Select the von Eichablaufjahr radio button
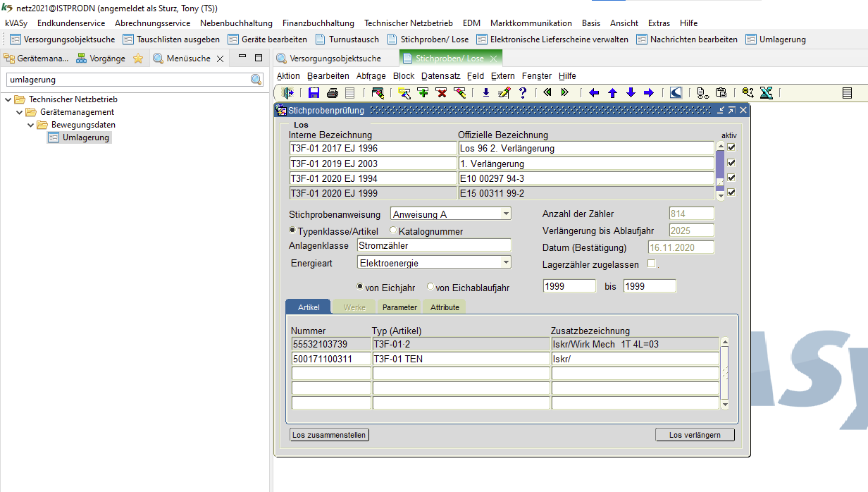Screen dimensions: 868x492 (430, 288)
